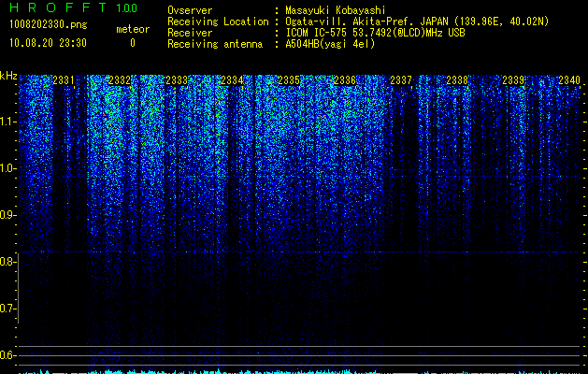The image size is (588, 374).
Task: Click the A504HB(yagi 4el) antenna text
Action: 330,44
